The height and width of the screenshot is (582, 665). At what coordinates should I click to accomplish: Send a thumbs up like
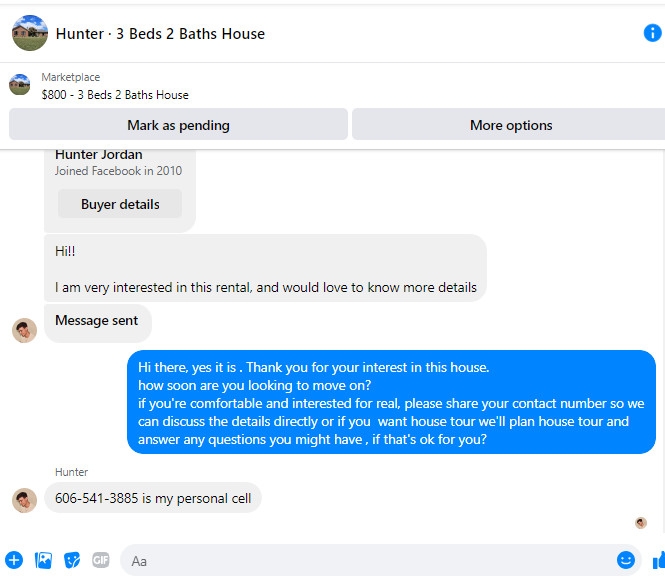coord(658,560)
